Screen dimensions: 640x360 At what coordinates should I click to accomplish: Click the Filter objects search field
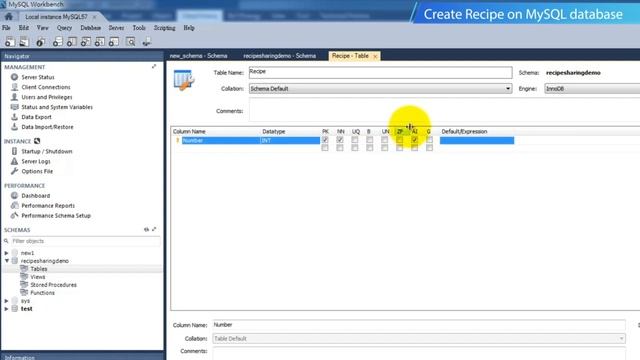point(86,241)
